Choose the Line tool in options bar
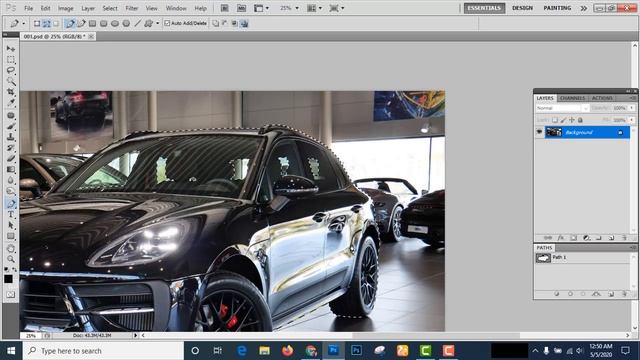This screenshot has height=360, width=640. (x=138, y=23)
